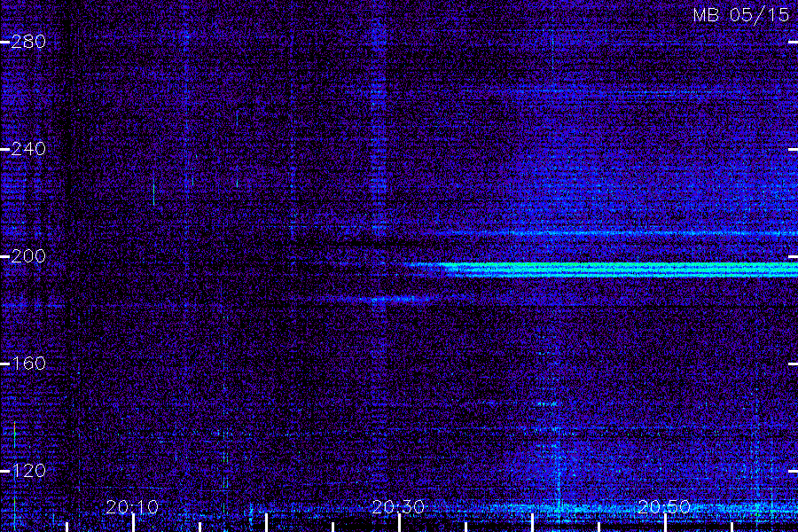Viewport: 798px width, 532px height.
Task: Click the 240 frequency axis label
Action: coord(28,149)
